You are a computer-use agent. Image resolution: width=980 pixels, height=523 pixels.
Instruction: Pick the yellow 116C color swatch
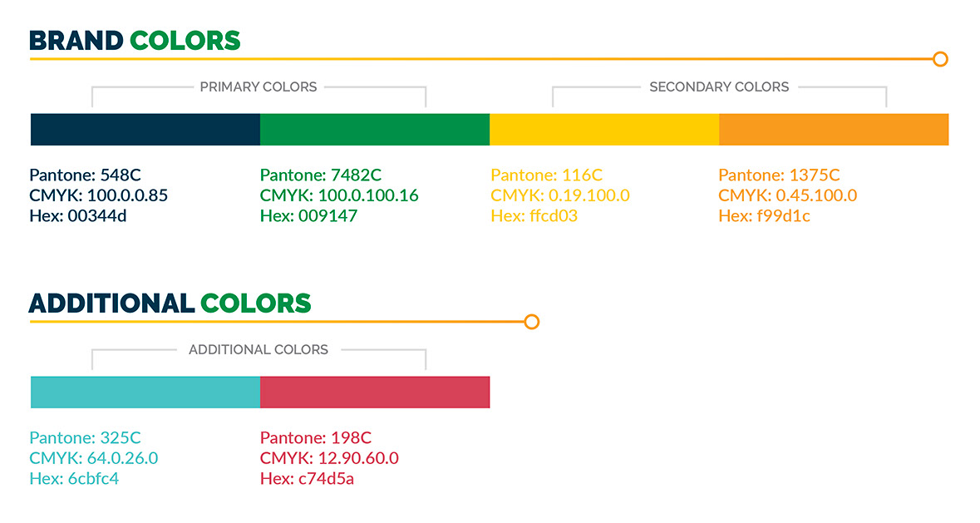pyautogui.click(x=604, y=129)
